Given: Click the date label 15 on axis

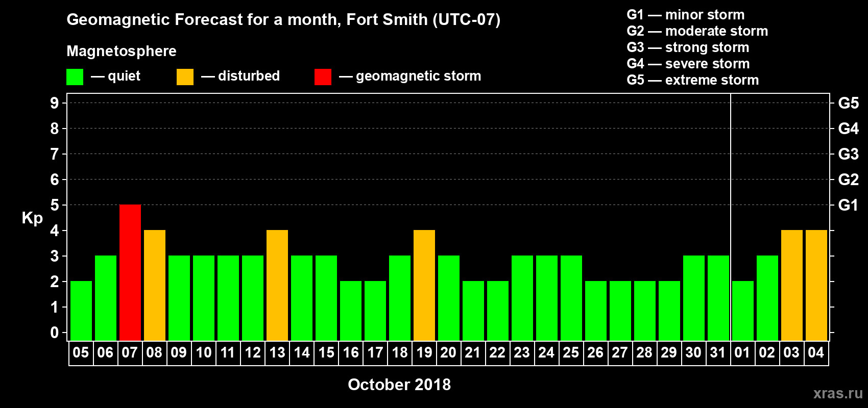Looking at the screenshot, I should 326,353.
